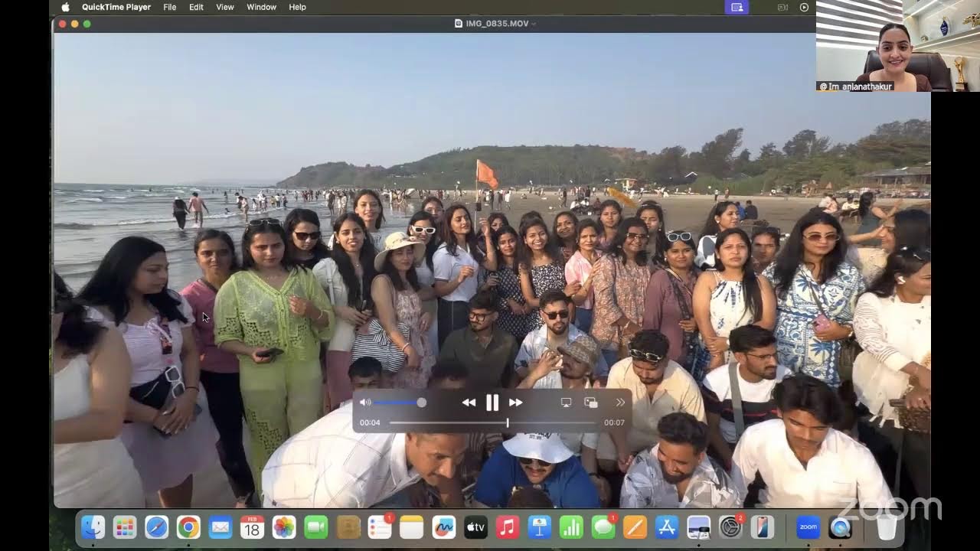Open Keynote from the dock

pyautogui.click(x=540, y=527)
